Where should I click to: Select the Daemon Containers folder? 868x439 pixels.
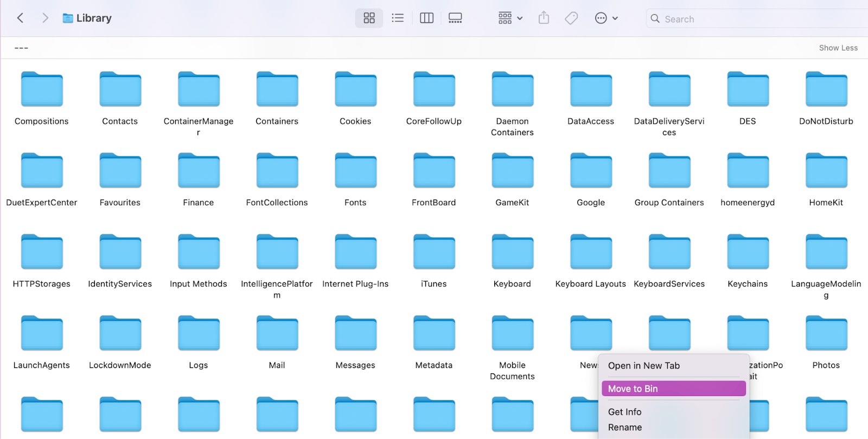point(512,90)
